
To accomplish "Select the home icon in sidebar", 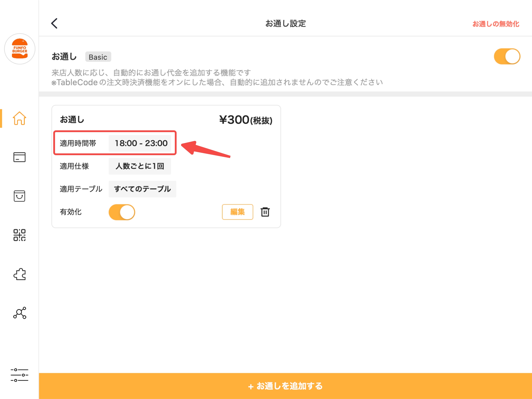I will tap(20, 118).
